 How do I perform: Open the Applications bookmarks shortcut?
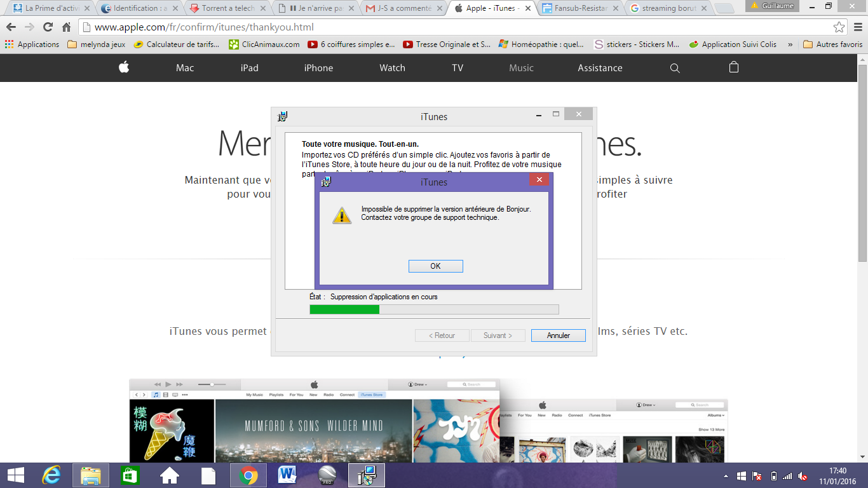(x=32, y=44)
